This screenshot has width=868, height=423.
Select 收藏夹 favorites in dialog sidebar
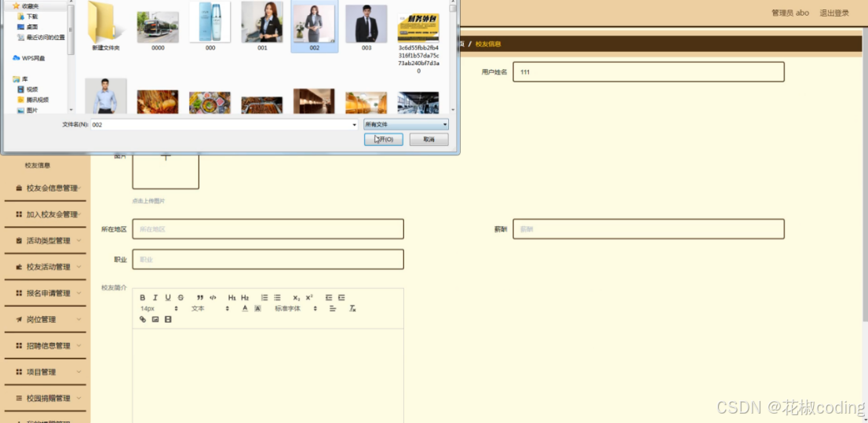tap(26, 6)
